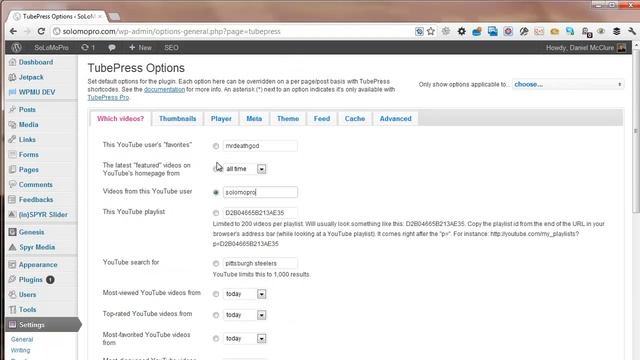
Task: Open the "all time" featured videos dropdown
Action: tap(245, 169)
